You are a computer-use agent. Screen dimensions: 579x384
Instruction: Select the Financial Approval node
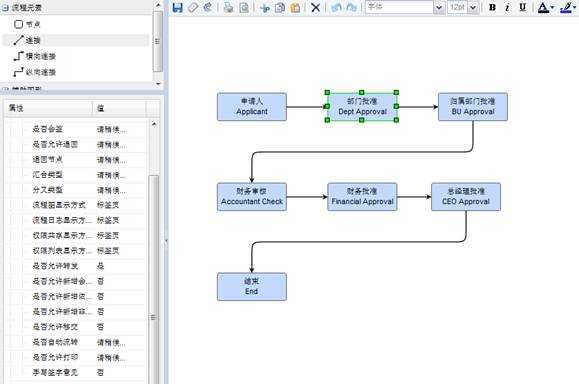362,197
